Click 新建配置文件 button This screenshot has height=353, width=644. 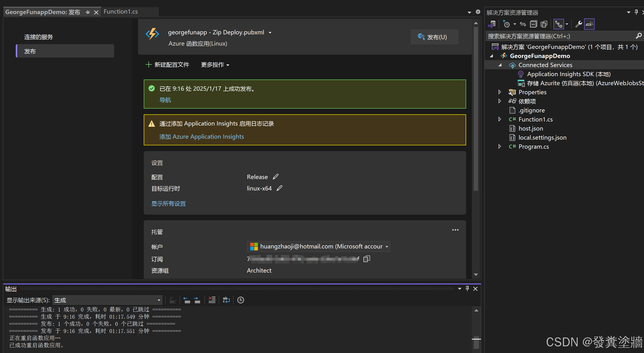click(167, 65)
